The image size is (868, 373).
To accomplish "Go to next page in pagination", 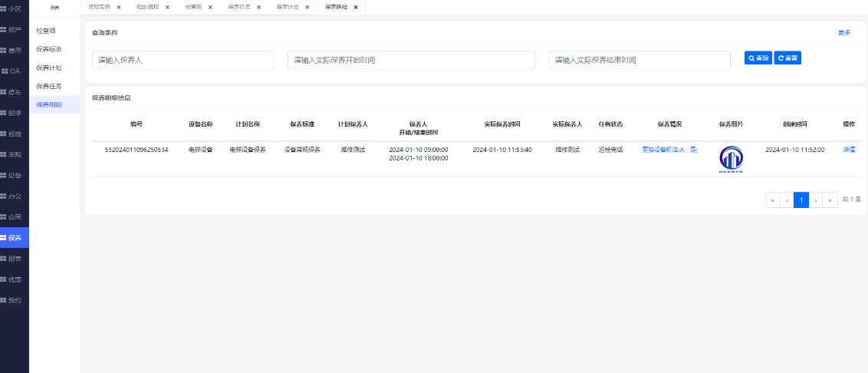I will (x=816, y=200).
